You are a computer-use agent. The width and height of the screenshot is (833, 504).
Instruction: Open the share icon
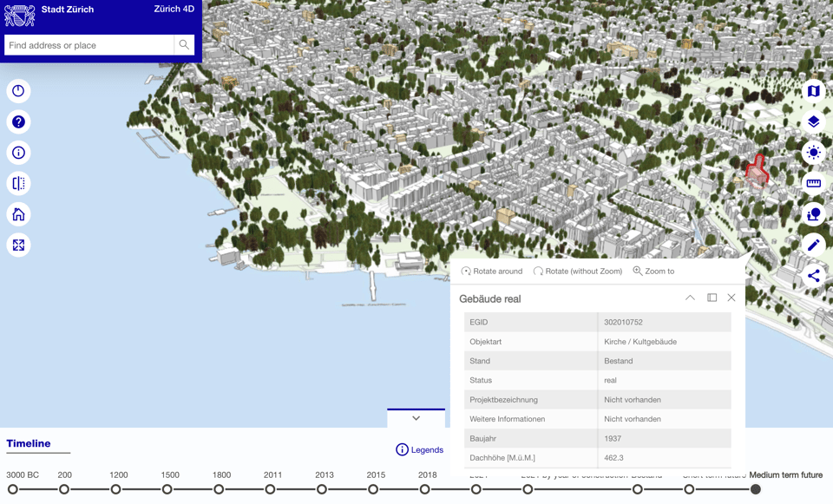click(813, 276)
